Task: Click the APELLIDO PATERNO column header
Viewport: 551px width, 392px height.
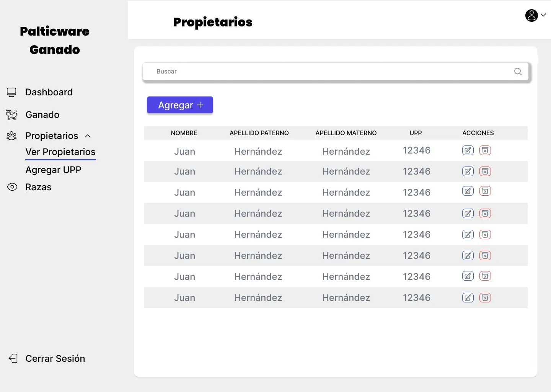Action: point(259,133)
